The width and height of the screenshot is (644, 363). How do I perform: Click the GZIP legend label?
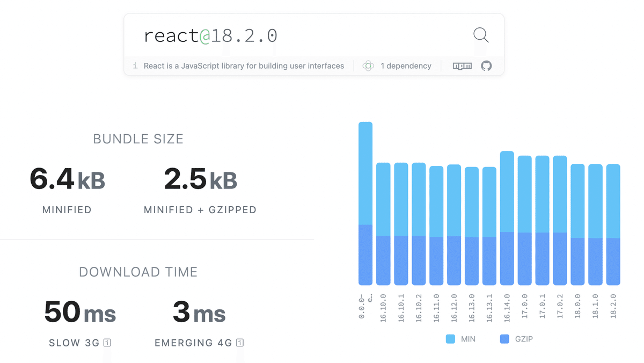[524, 339]
